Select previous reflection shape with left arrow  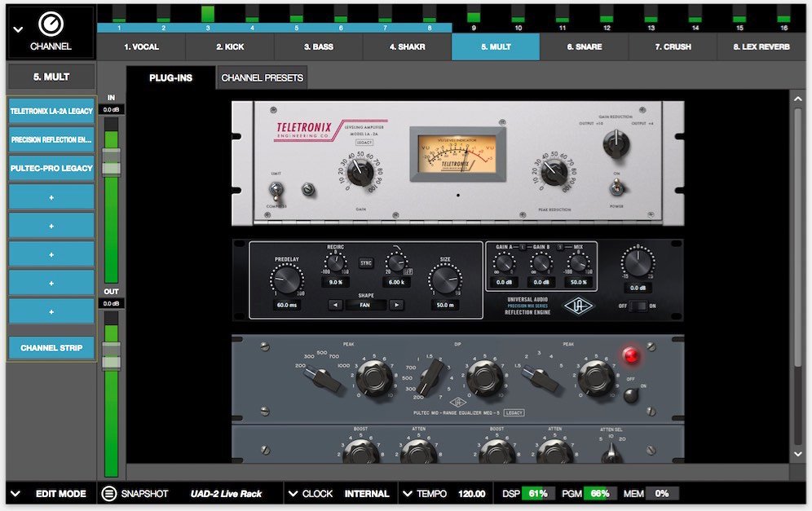(x=335, y=305)
